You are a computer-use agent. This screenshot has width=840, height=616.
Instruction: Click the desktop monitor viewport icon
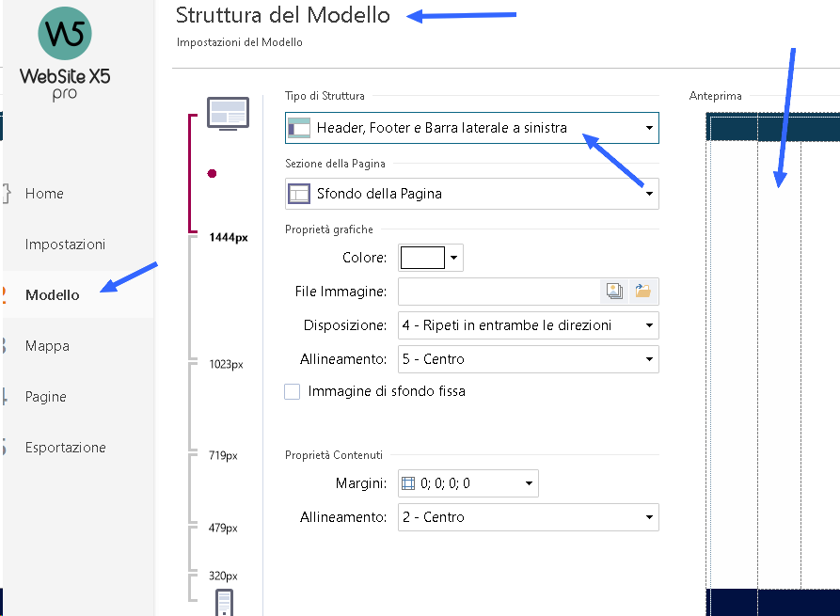[x=229, y=114]
